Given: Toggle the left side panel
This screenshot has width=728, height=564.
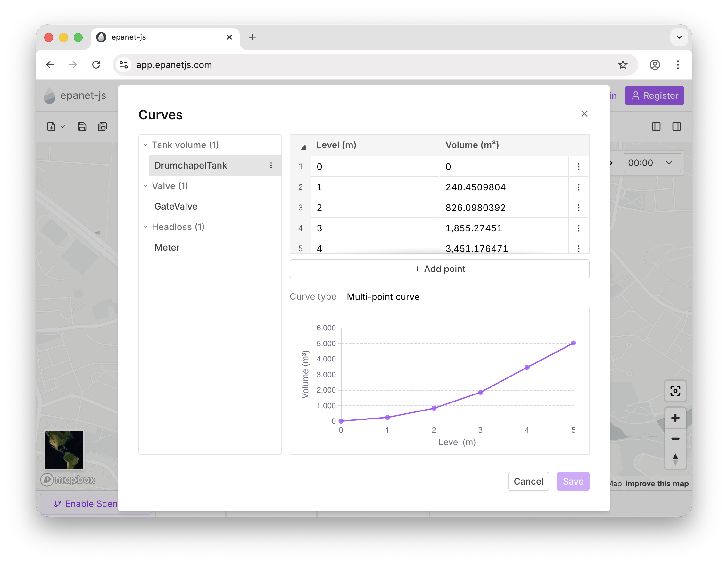Looking at the screenshot, I should pos(656,127).
